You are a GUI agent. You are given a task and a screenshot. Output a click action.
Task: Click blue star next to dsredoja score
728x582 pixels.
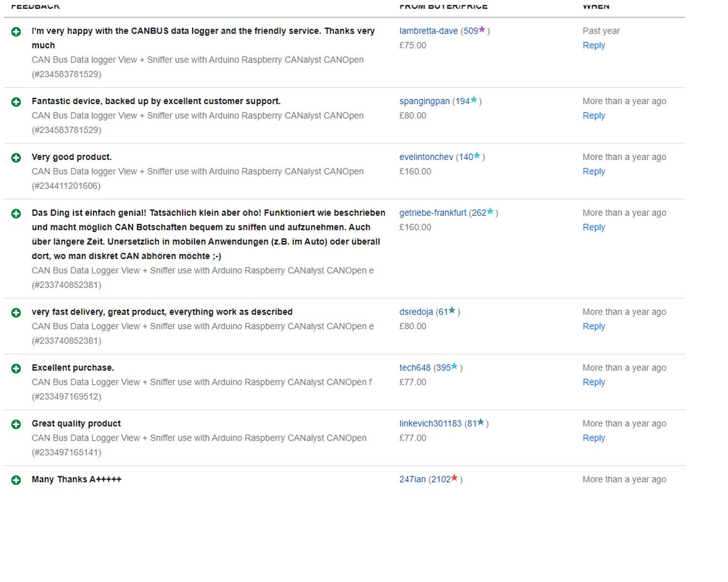(452, 310)
